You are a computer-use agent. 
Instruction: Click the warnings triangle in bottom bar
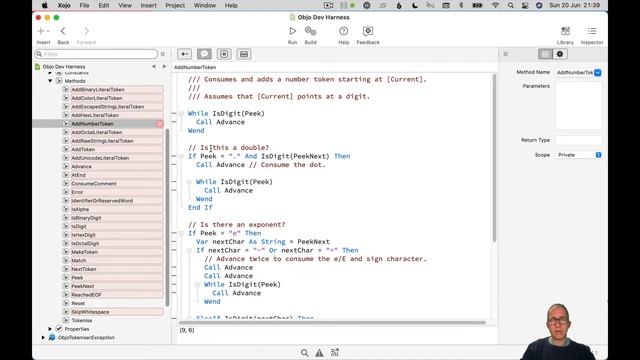click(x=319, y=353)
